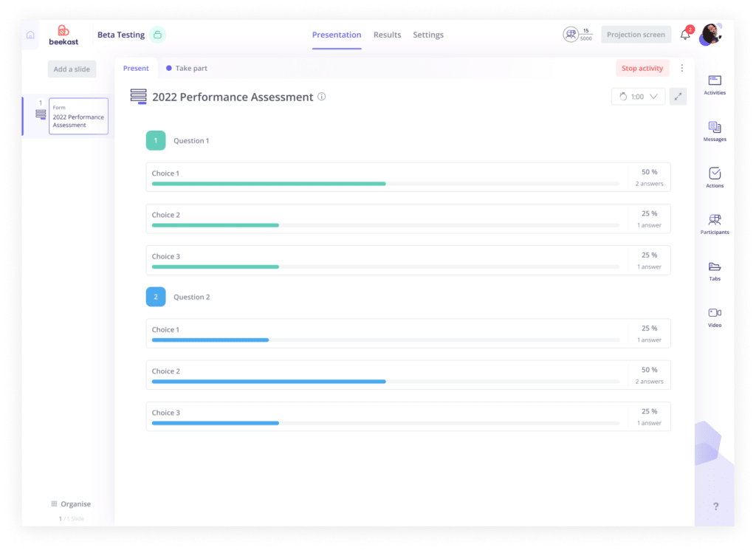
Task: Click the help question mark icon
Action: pos(716,506)
